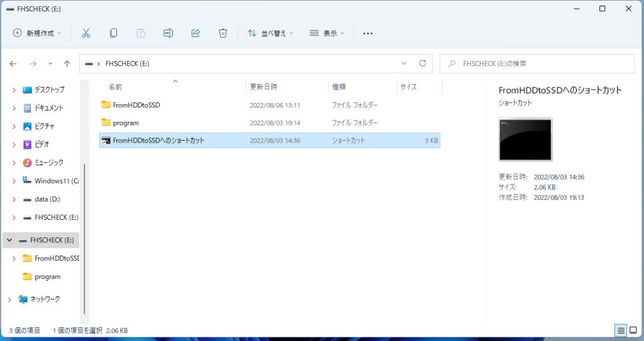
Task: Expand FromHDDtoSSD node in sidebar
Action: [14, 259]
